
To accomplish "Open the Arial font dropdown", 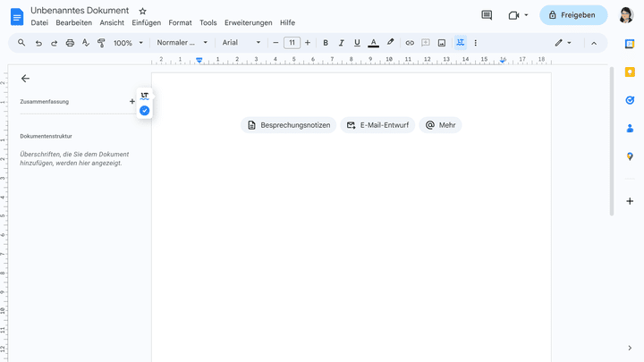I will 241,43.
